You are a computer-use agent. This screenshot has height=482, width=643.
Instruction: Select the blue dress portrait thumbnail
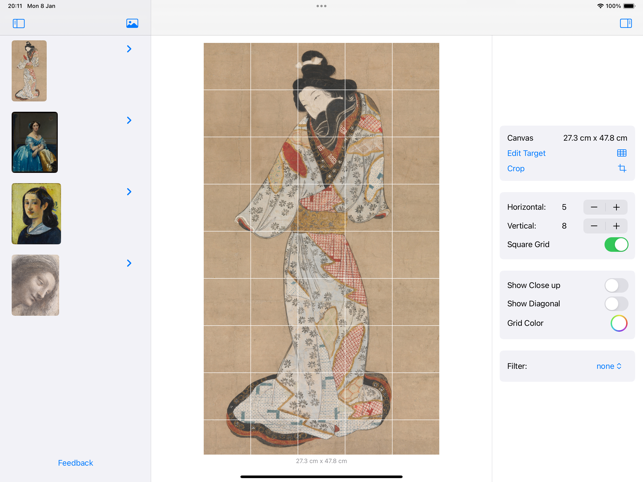tap(35, 142)
